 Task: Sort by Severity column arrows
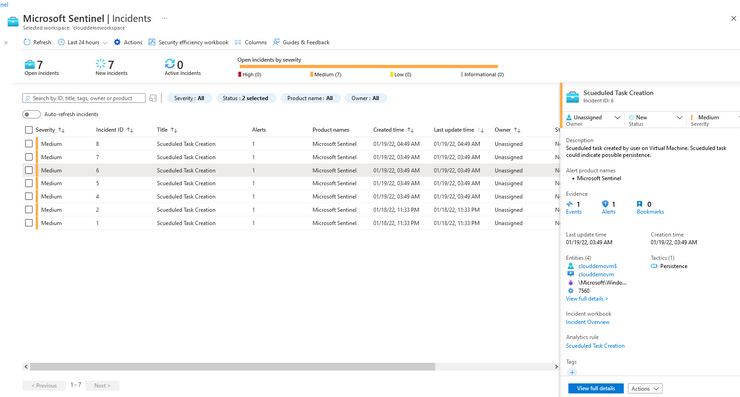(x=61, y=130)
